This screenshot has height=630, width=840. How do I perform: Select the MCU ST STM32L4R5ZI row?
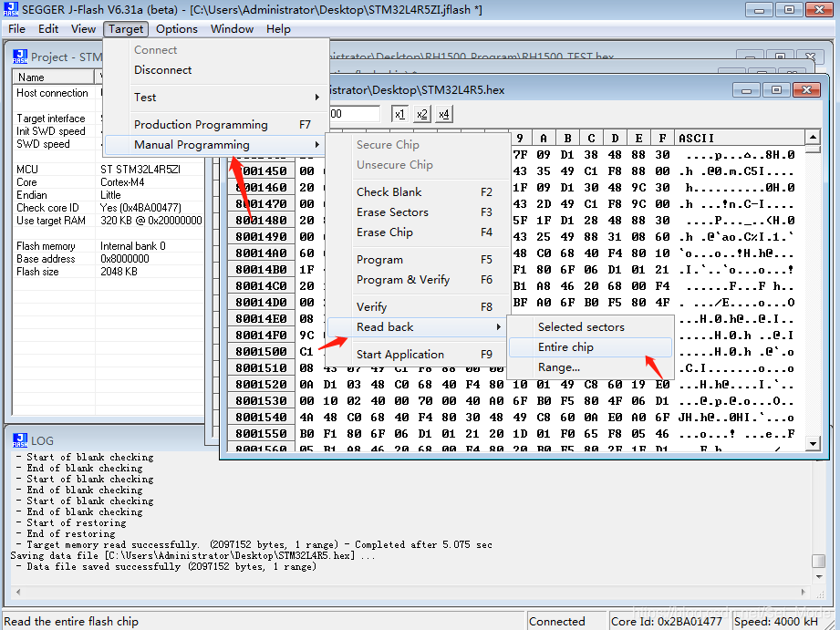(x=109, y=170)
